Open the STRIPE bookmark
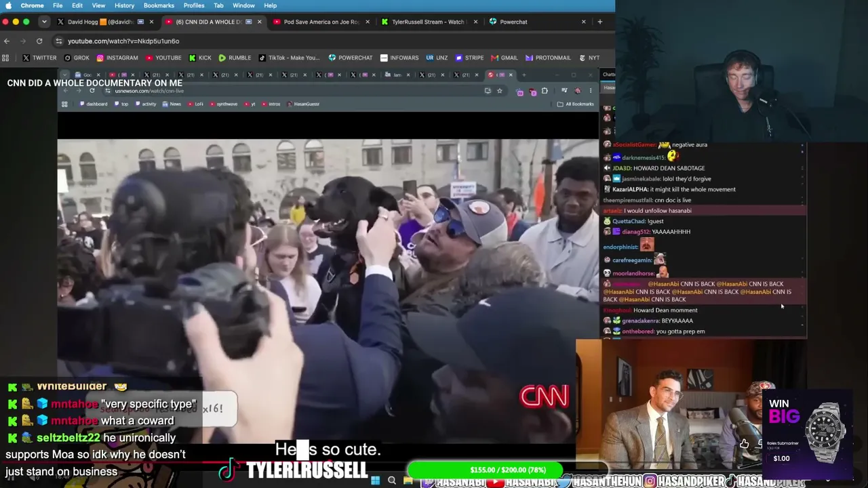The image size is (868, 488). pyautogui.click(x=469, y=58)
